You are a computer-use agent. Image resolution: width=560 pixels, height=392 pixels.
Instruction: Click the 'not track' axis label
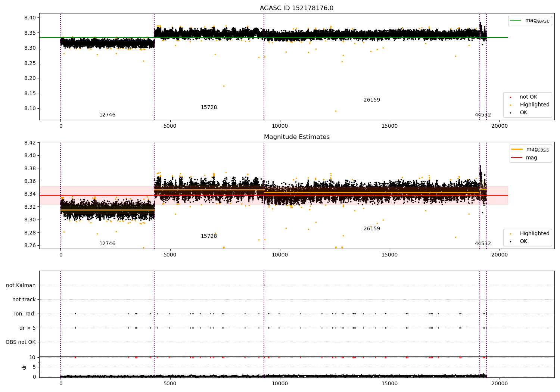[x=24, y=299]
